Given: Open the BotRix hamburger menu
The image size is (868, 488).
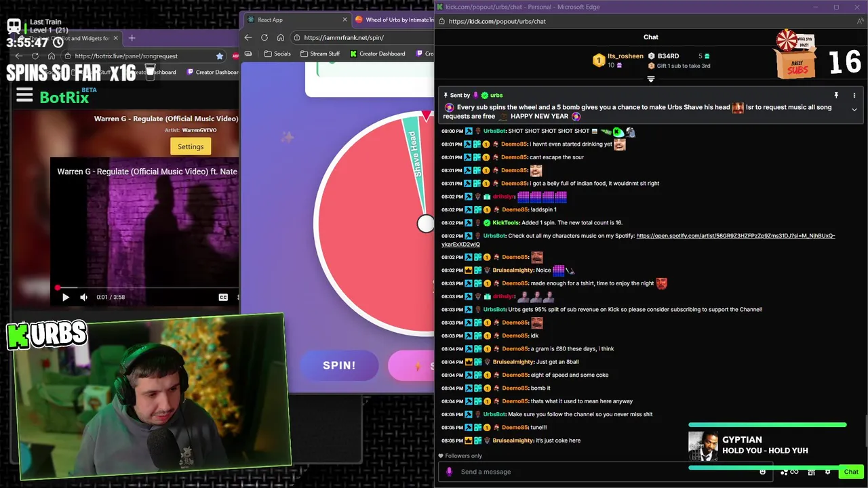Looking at the screenshot, I should click(x=24, y=96).
